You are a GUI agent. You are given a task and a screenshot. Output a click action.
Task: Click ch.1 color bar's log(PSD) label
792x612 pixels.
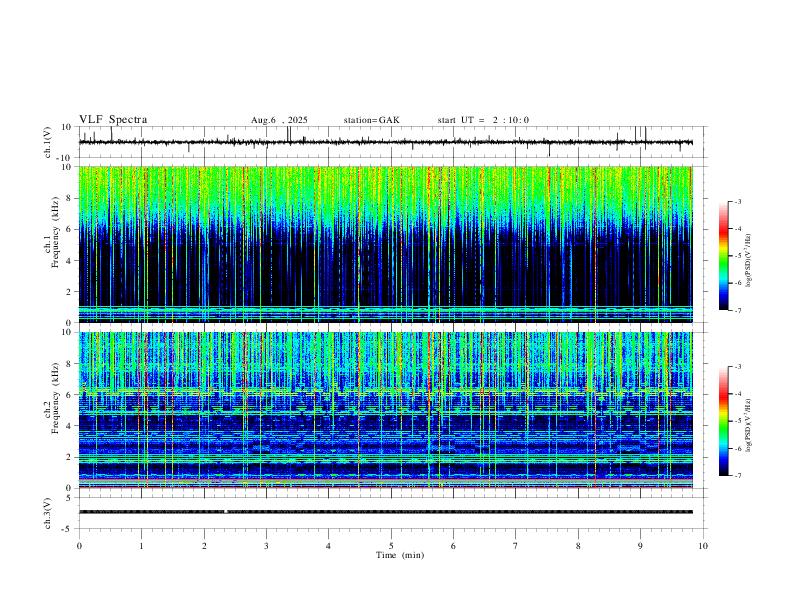click(x=749, y=261)
